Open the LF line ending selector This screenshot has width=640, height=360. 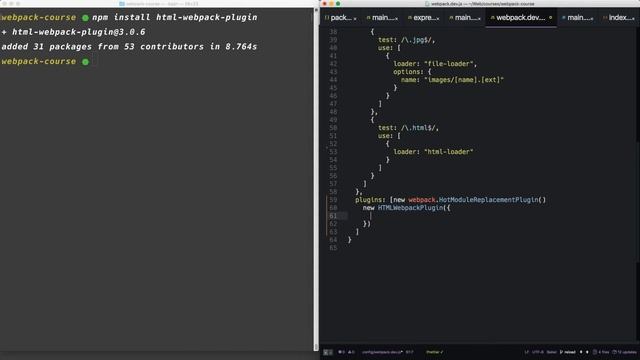pos(527,352)
